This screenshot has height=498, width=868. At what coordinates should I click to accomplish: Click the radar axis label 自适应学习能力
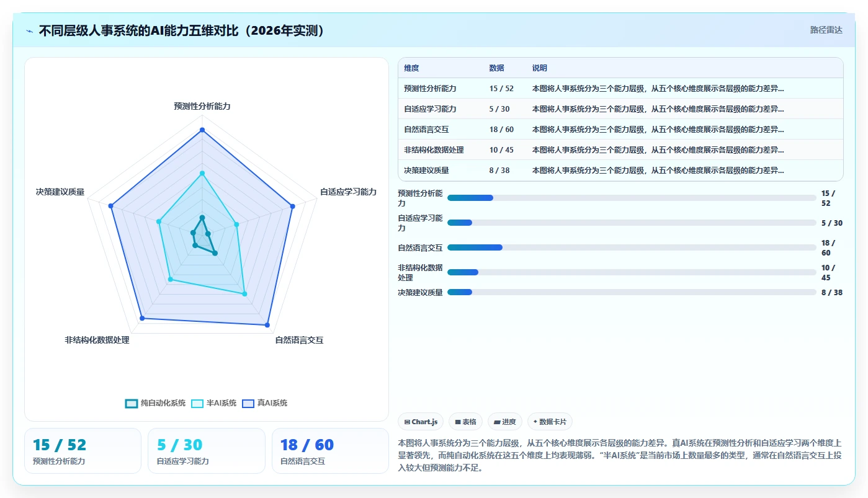click(x=348, y=192)
